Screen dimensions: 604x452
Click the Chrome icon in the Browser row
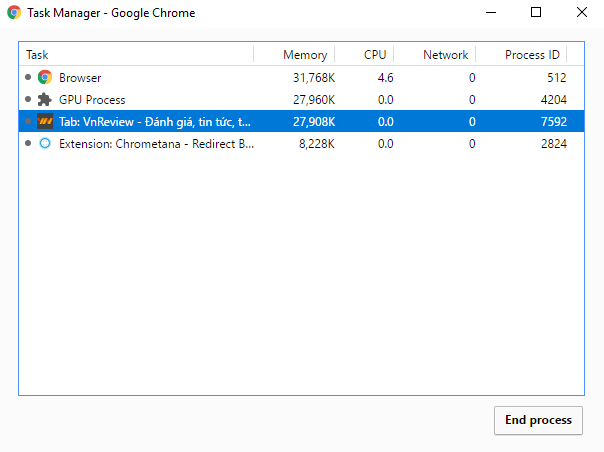pos(44,77)
